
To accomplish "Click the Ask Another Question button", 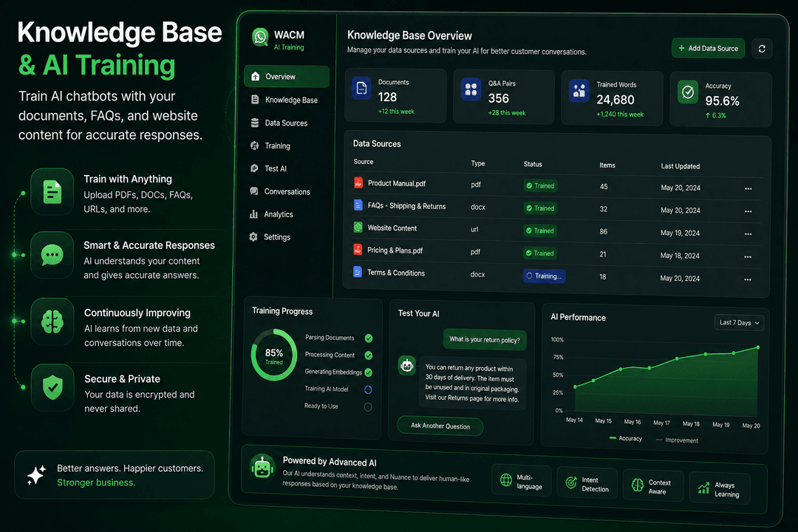I will coord(440,426).
